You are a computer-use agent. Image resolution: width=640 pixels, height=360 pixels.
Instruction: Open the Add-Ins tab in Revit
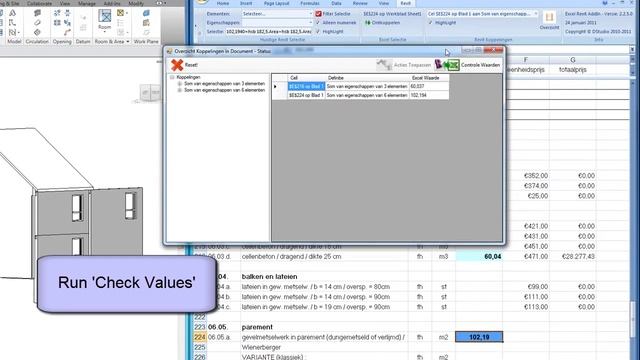[112, 3]
